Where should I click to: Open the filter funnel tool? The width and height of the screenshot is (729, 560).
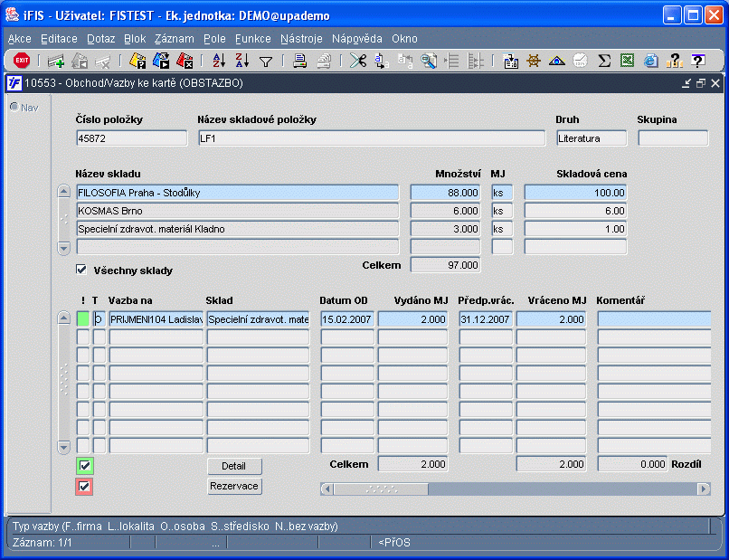click(266, 62)
